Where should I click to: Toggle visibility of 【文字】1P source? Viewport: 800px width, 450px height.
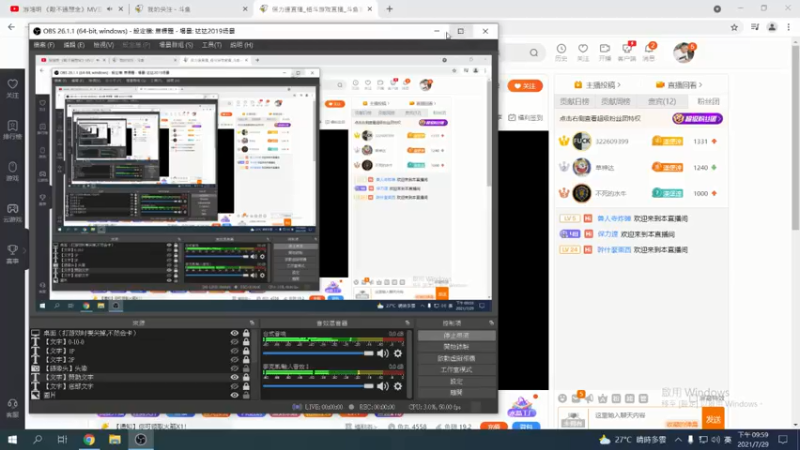click(x=234, y=351)
